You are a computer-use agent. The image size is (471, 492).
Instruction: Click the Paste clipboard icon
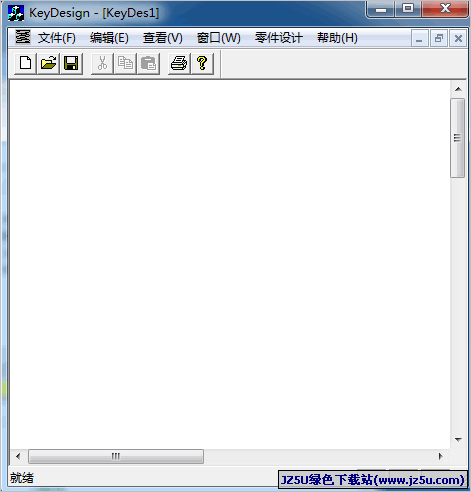pyautogui.click(x=148, y=63)
